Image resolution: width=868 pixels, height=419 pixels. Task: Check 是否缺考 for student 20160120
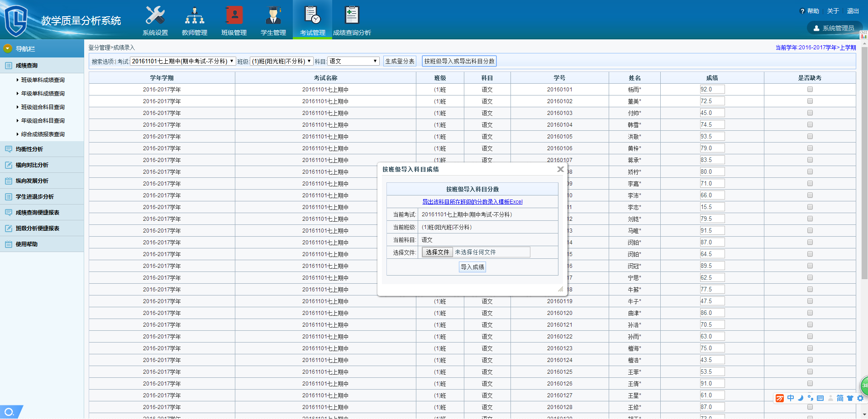810,313
